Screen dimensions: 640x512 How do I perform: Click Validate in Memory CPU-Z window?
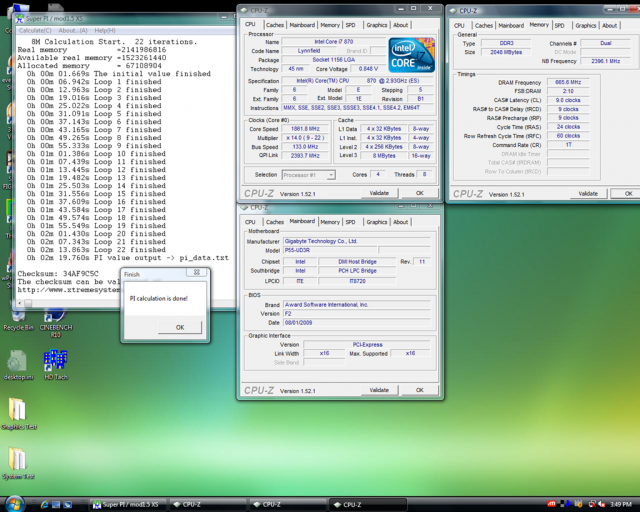tap(588, 194)
